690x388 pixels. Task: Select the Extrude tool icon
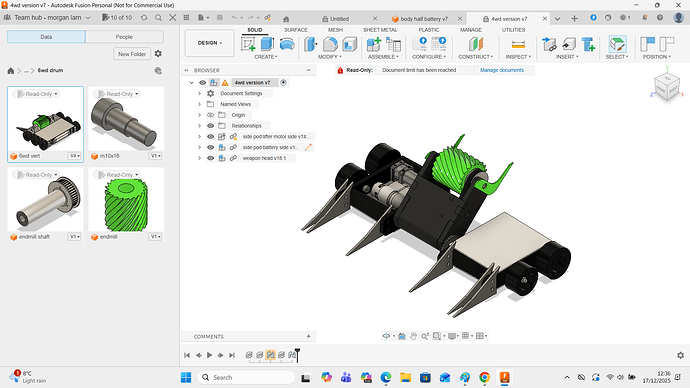[x=267, y=44]
